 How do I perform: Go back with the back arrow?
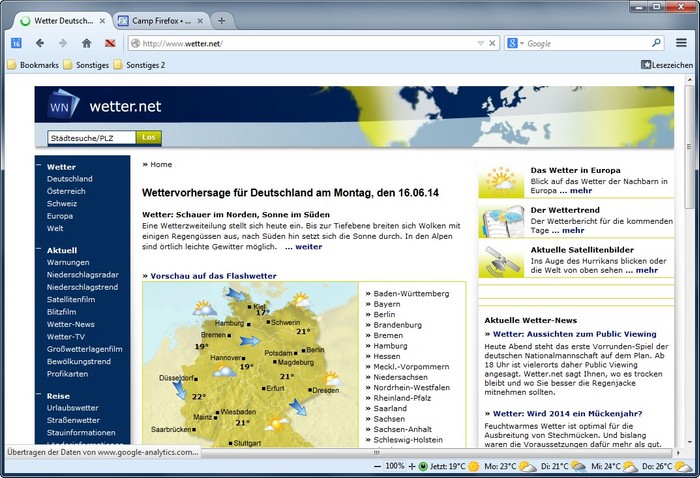point(40,43)
